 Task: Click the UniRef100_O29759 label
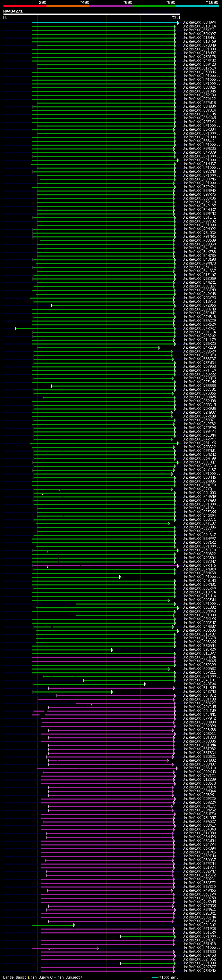click(x=199, y=898)
